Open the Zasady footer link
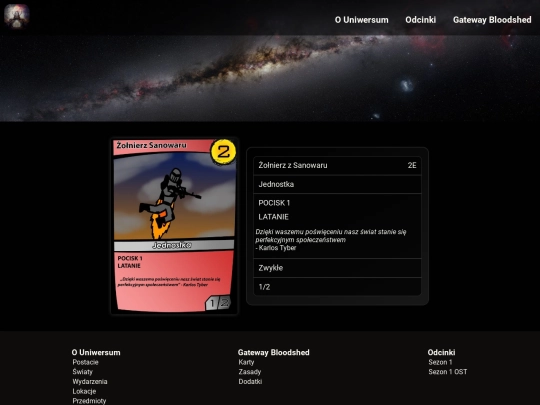Image resolution: width=540 pixels, height=405 pixels. point(250,372)
